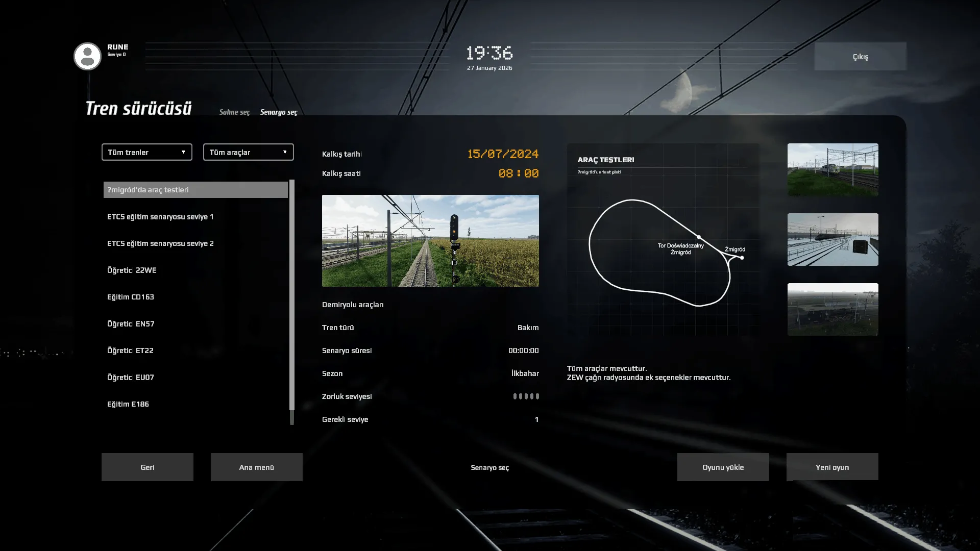This screenshot has height=551, width=980.
Task: Select the ?migród'da araç testleri scenario
Action: pyautogui.click(x=195, y=190)
